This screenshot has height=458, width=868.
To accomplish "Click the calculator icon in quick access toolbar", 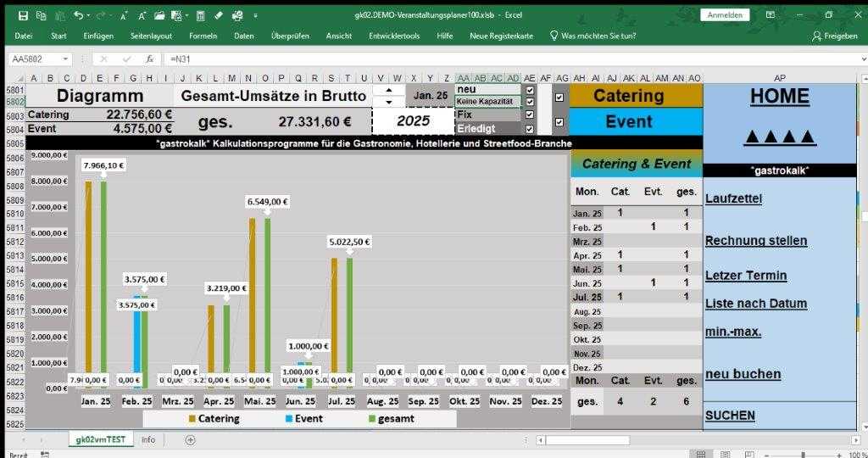I will point(199,15).
